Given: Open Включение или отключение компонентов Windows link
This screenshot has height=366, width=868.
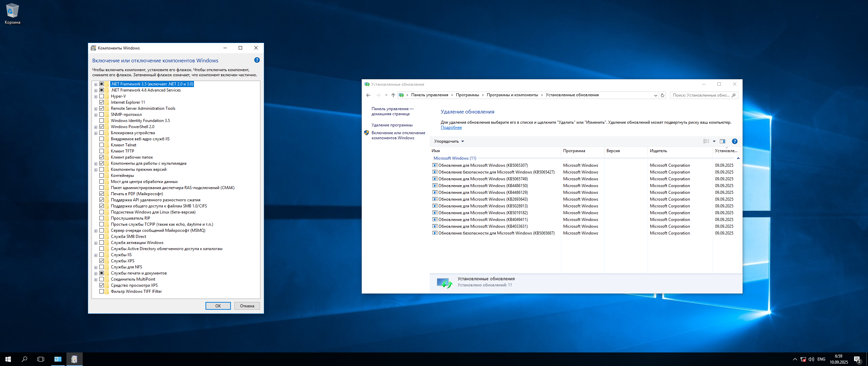Looking at the screenshot, I should 398,135.
